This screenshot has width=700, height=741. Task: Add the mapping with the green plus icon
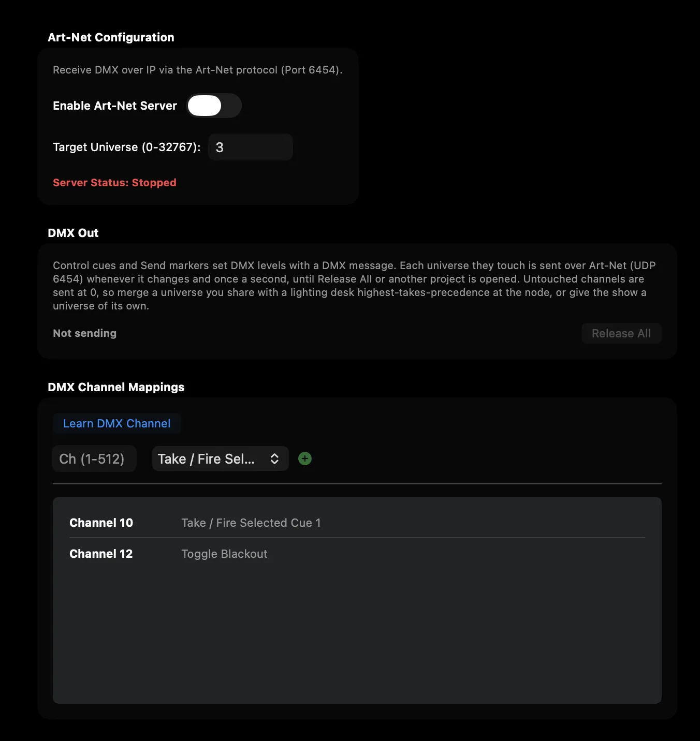305,458
